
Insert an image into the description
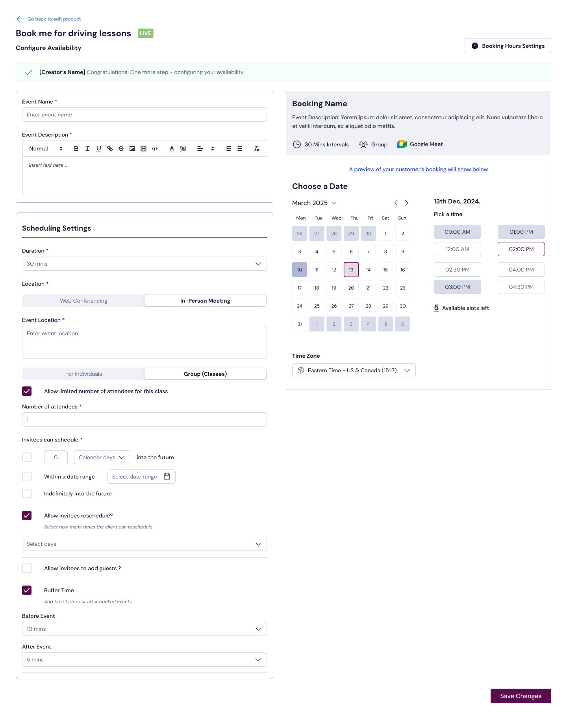coord(132,149)
